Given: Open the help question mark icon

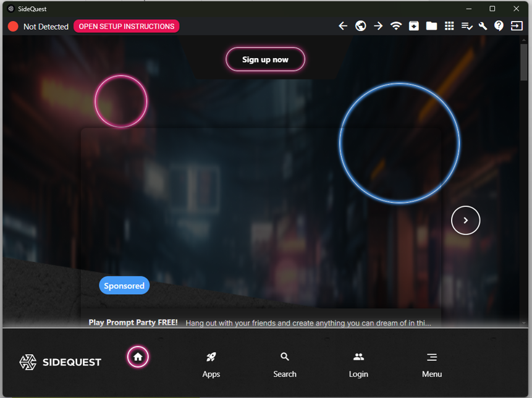Looking at the screenshot, I should [x=499, y=26].
